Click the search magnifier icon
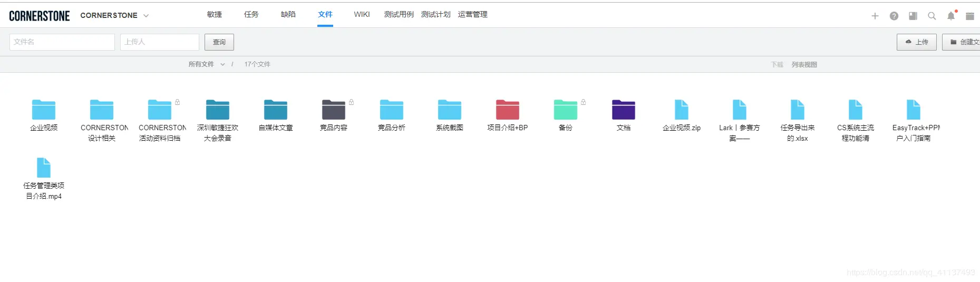The height and width of the screenshot is (282, 980). tap(932, 16)
